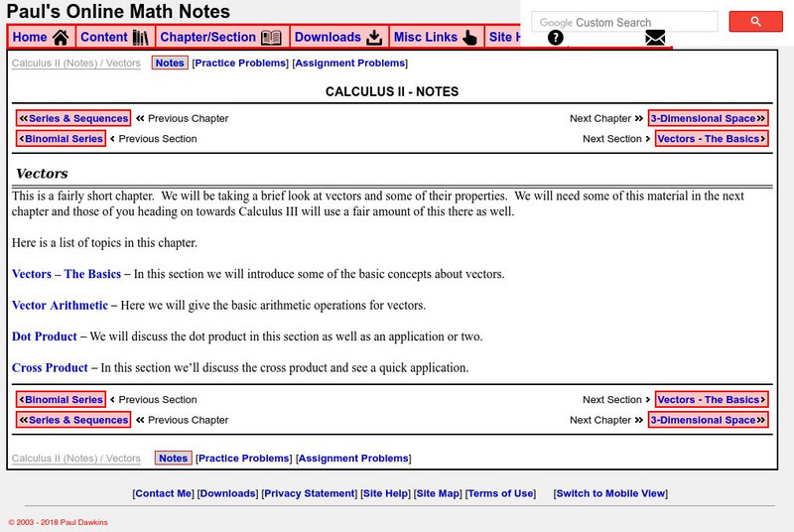Click the envelope contact icon
Image resolution: width=794 pixels, height=532 pixels.
coord(655,38)
